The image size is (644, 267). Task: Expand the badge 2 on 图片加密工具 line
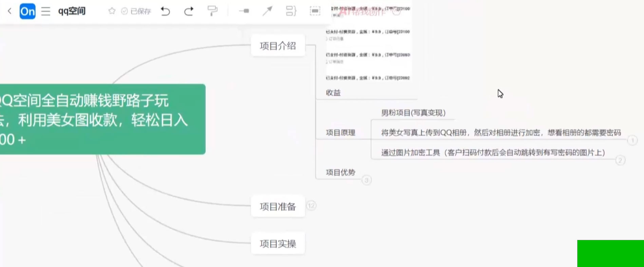(620, 160)
